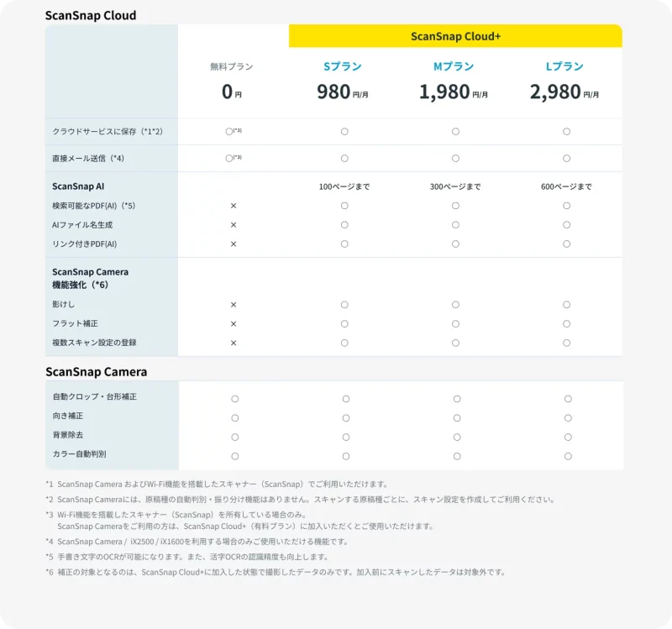
Task: Select the Lプラン heading
Action: coord(564,66)
